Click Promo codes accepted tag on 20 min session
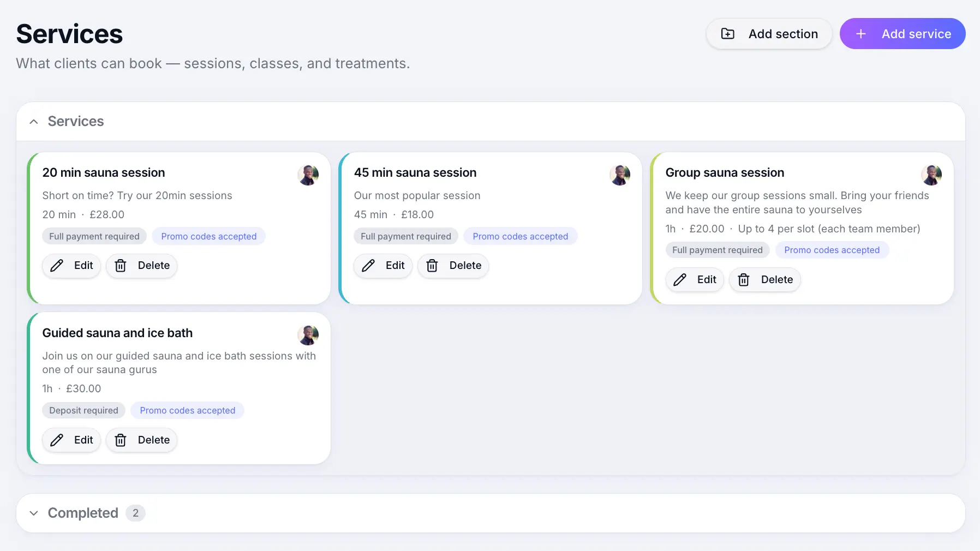980x551 pixels. coord(209,236)
